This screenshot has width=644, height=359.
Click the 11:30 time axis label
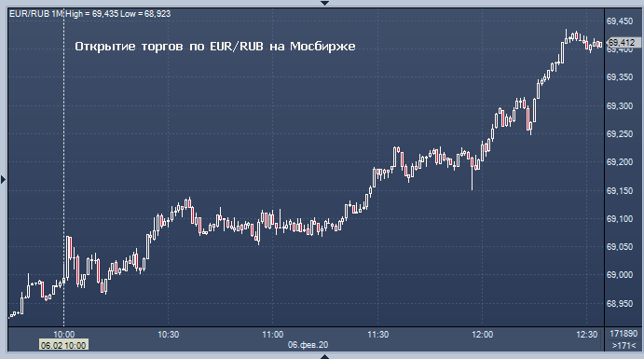tap(377, 335)
